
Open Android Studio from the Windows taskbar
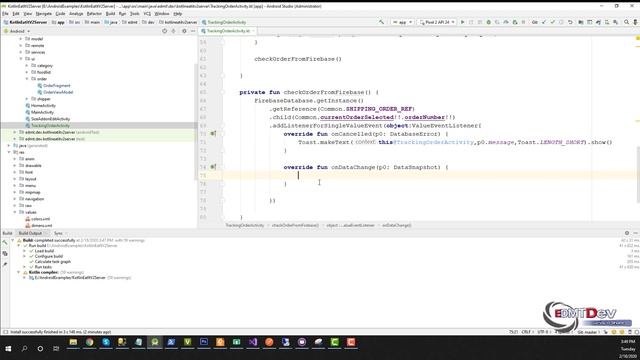coord(155,342)
